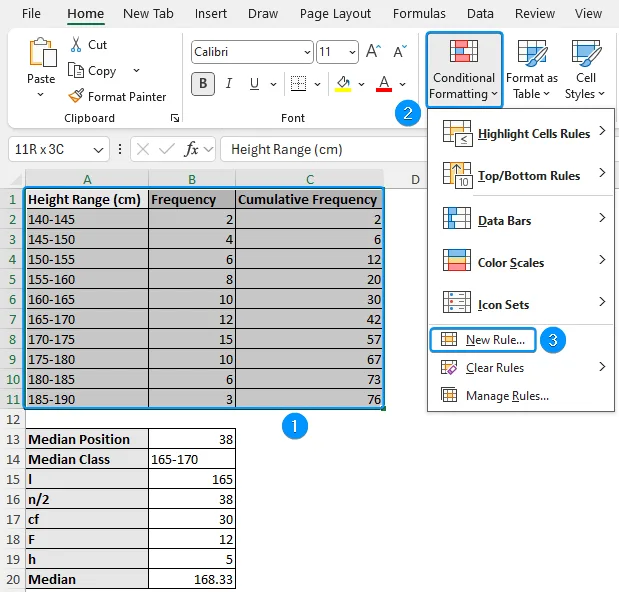Viewport: 619px width, 592px height.
Task: Expand the Borders options arrow
Action: [x=317, y=84]
